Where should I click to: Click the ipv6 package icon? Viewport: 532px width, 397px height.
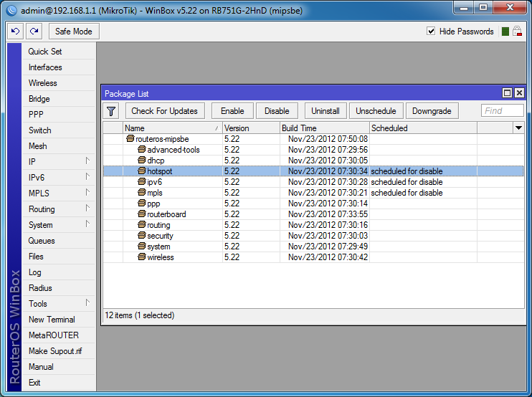pyautogui.click(x=141, y=182)
